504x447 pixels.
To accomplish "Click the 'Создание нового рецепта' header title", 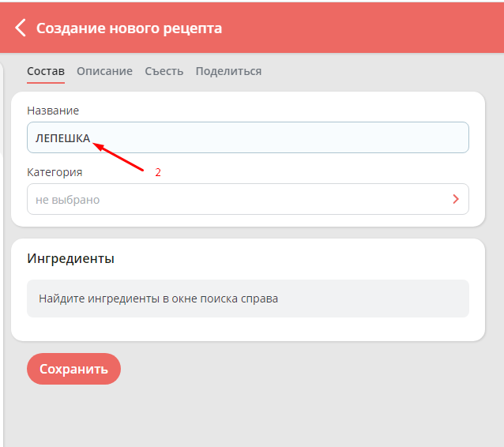I will pyautogui.click(x=129, y=28).
